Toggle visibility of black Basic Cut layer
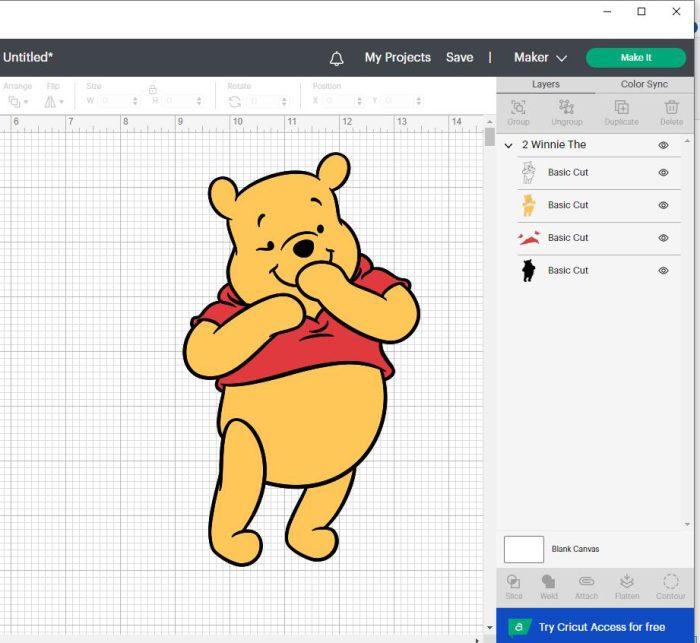 pyautogui.click(x=663, y=271)
